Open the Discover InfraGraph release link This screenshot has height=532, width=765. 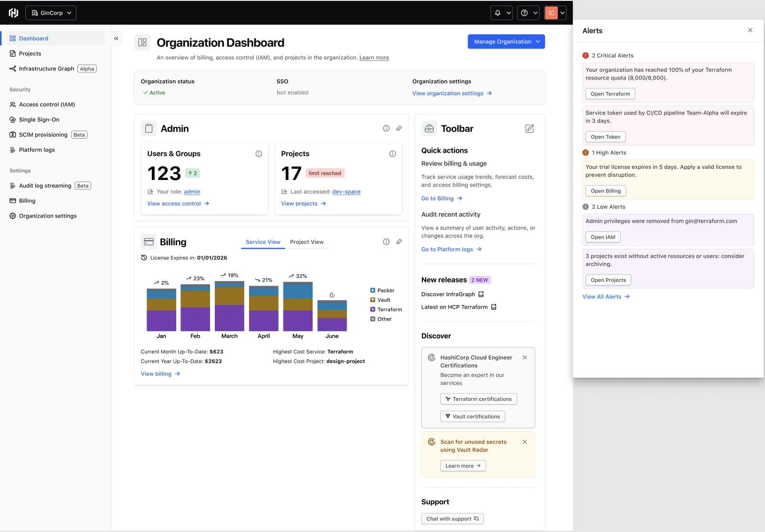[x=453, y=294]
